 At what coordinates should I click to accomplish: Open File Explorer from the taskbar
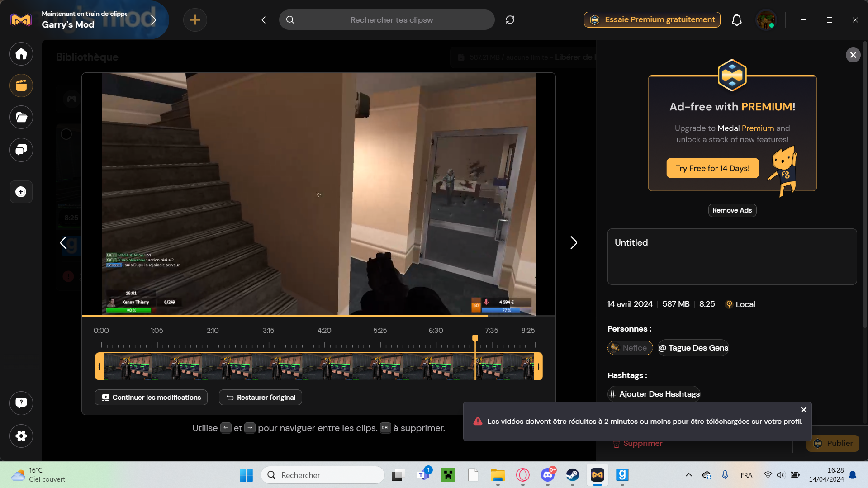click(x=498, y=475)
